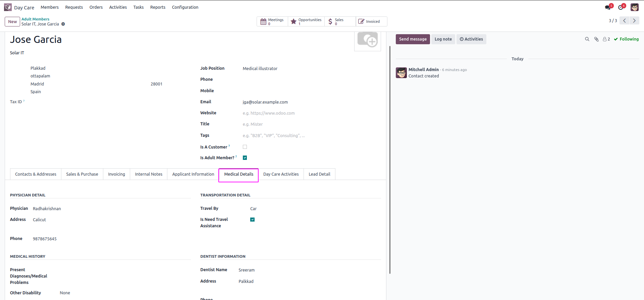644x300 pixels.
Task: Open the Members menu
Action: pyautogui.click(x=50, y=7)
